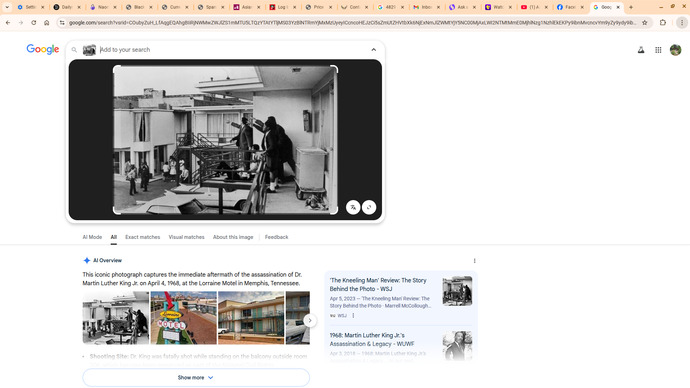
Task: Open 'The Kneeling Man' Review WSJ link
Action: click(x=378, y=285)
